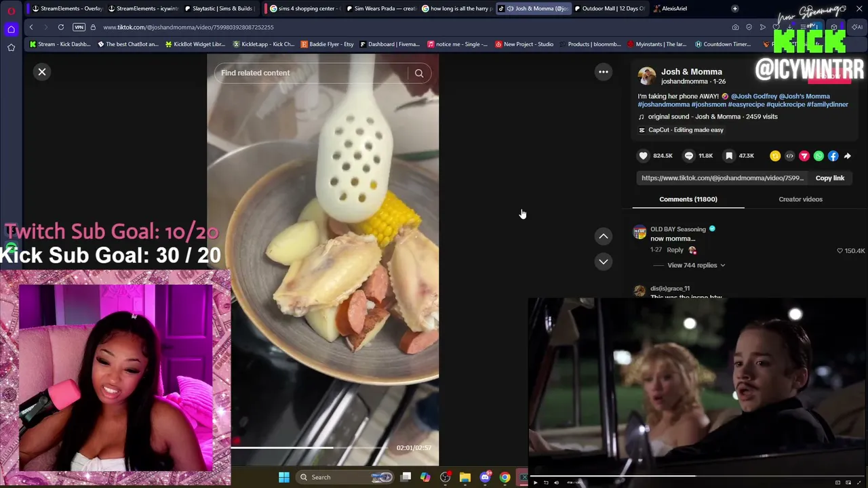Click the browser forward arrow

coord(45,27)
